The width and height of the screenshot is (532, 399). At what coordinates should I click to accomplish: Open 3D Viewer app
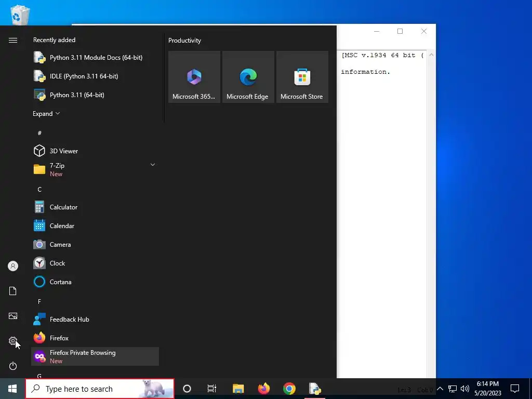coord(95,151)
